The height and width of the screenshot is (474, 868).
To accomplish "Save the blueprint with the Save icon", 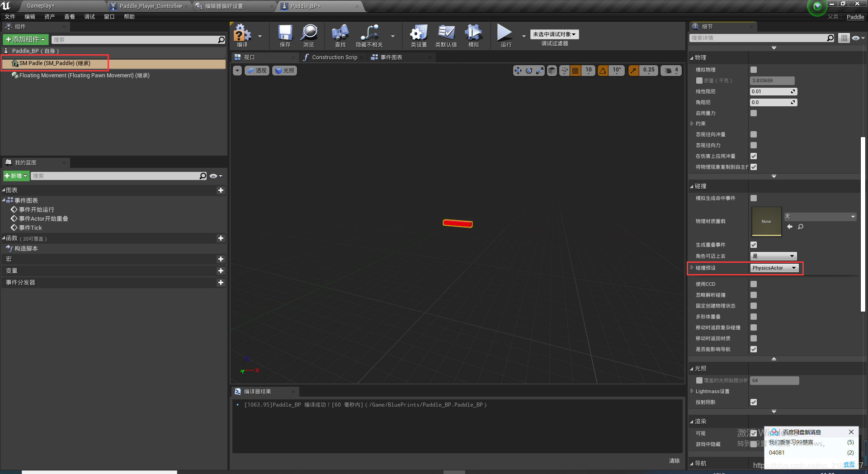I will point(284,36).
